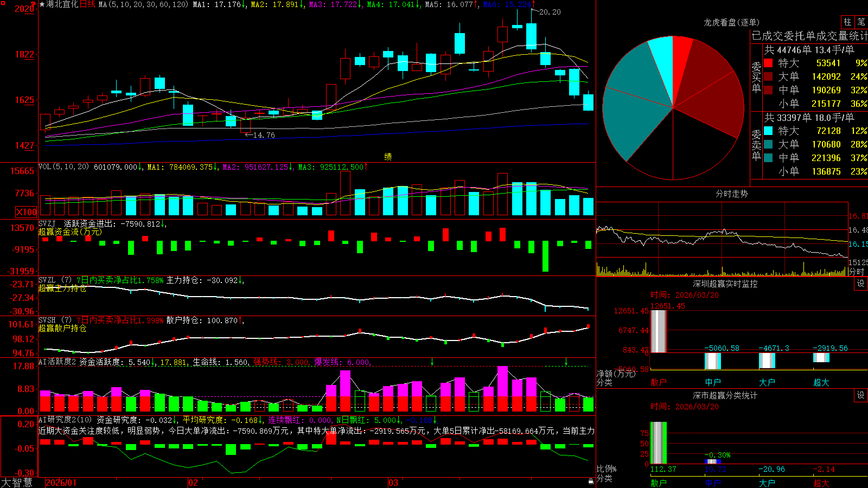Select the 深市超赢分类统计 panel title

(x=725, y=395)
